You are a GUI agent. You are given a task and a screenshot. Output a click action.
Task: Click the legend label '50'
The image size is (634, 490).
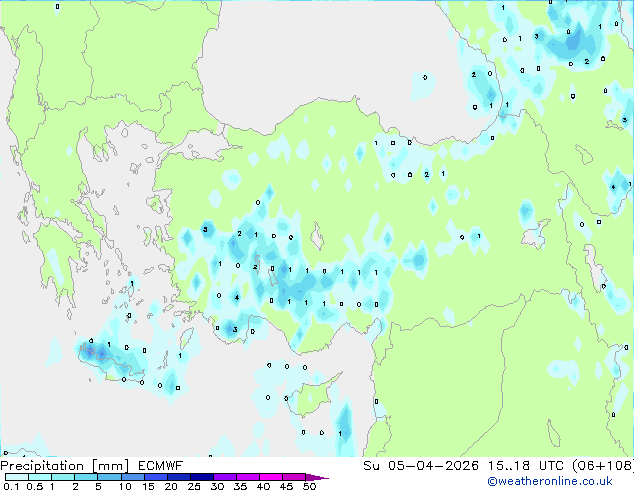[309, 486]
